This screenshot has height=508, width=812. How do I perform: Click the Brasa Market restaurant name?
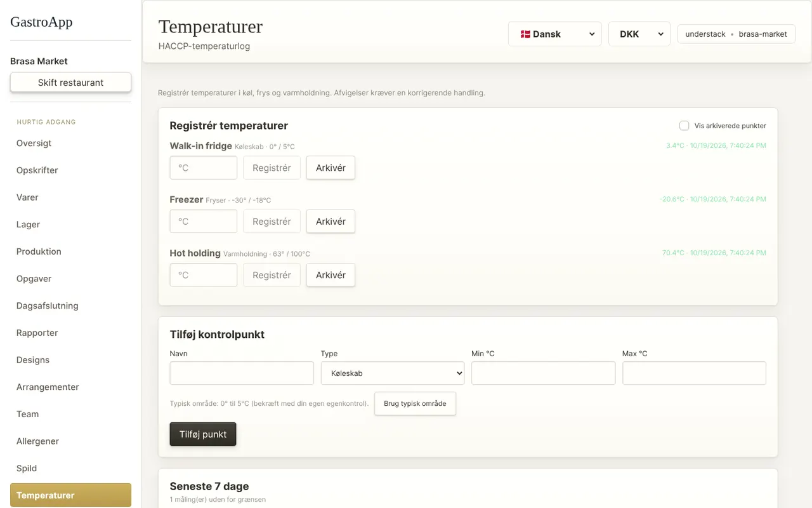pyautogui.click(x=39, y=62)
